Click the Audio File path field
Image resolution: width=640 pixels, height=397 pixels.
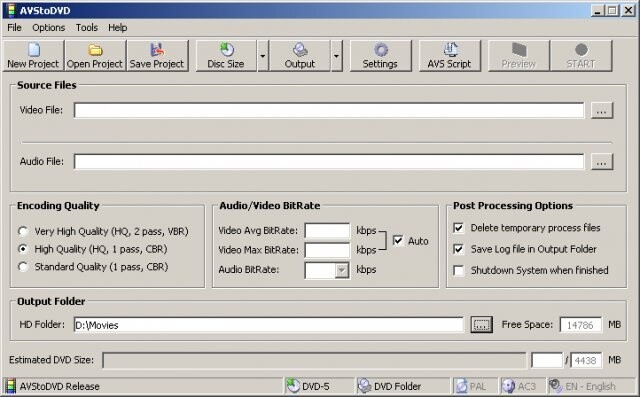click(329, 162)
